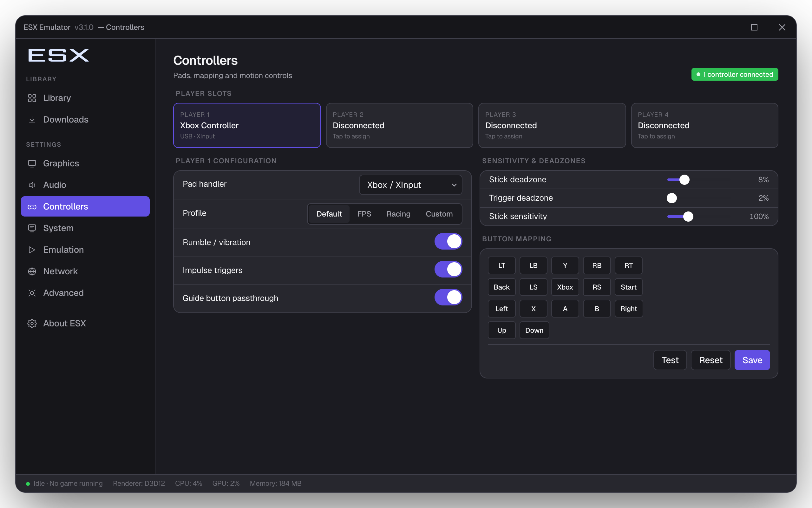Click the Library grid icon

[32, 98]
